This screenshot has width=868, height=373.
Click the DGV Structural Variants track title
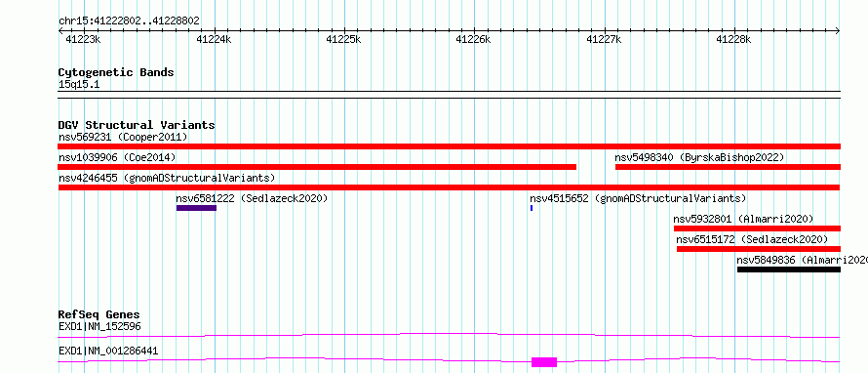pyautogui.click(x=137, y=125)
